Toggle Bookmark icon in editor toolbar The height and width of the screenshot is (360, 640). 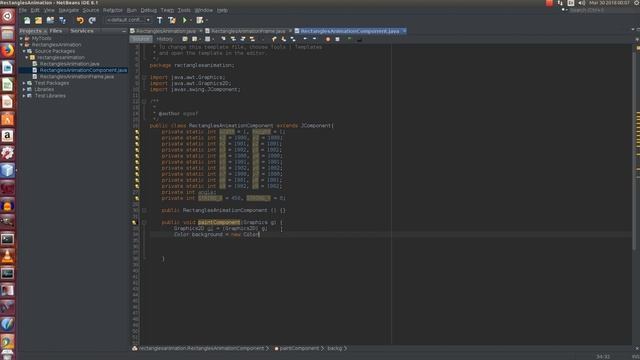coord(293,39)
